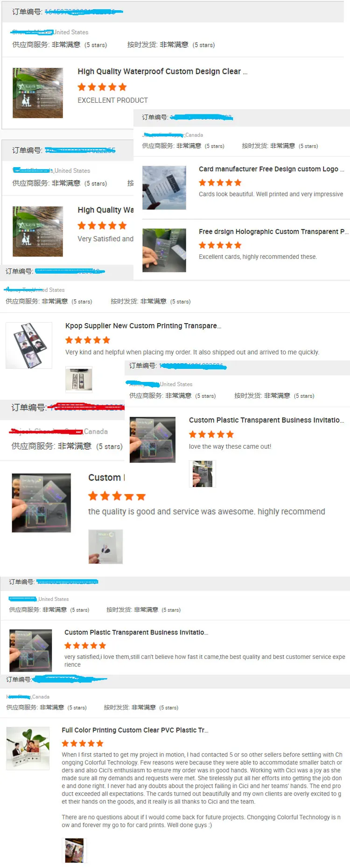Click the Kpop photocard strip product thumbnail
Image resolution: width=350 pixels, height=868 pixels.
coord(29,346)
